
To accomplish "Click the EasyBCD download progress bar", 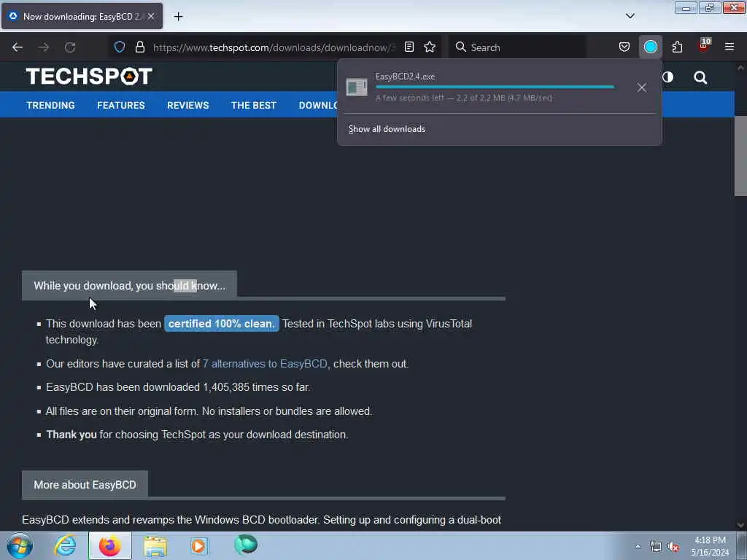I will point(495,87).
